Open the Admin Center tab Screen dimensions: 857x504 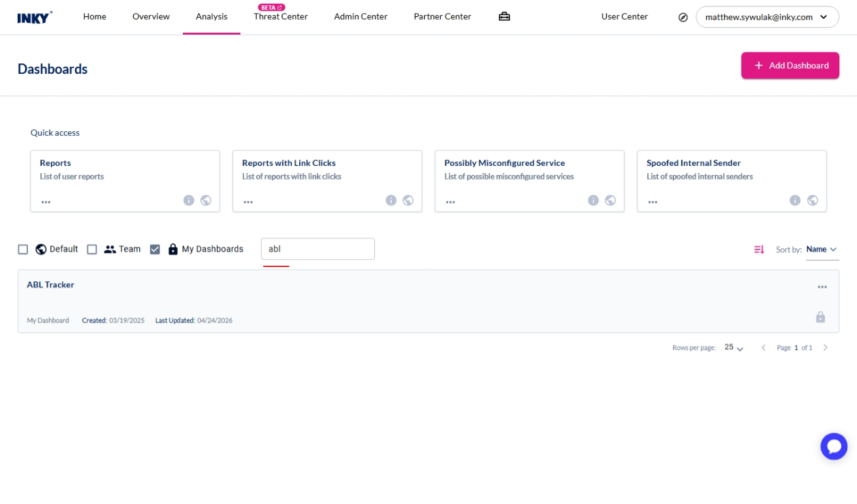point(361,17)
